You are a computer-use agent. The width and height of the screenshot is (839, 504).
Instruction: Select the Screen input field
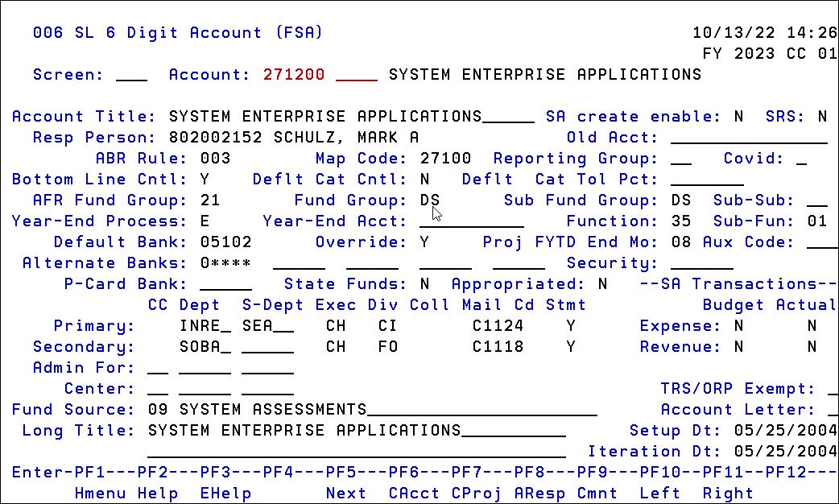click(129, 74)
